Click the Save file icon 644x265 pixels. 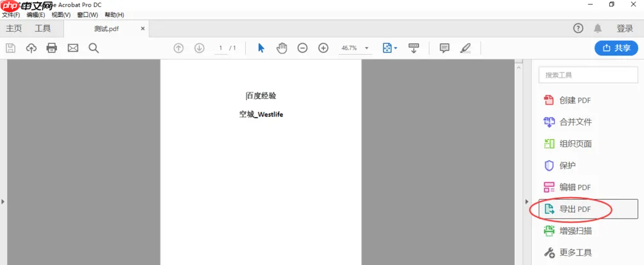point(10,48)
